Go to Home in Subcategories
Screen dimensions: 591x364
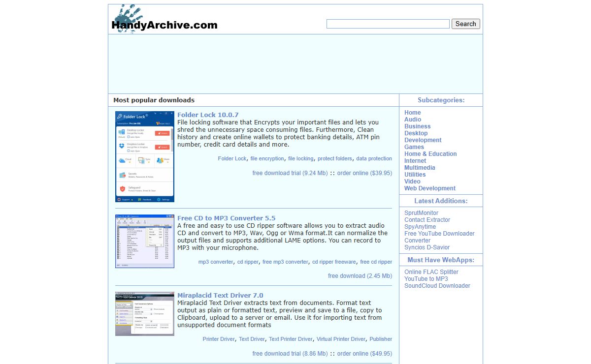(413, 113)
